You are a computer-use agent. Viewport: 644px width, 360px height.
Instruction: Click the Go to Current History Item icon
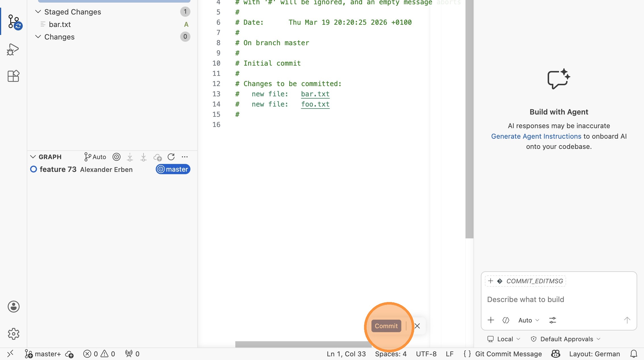click(117, 157)
